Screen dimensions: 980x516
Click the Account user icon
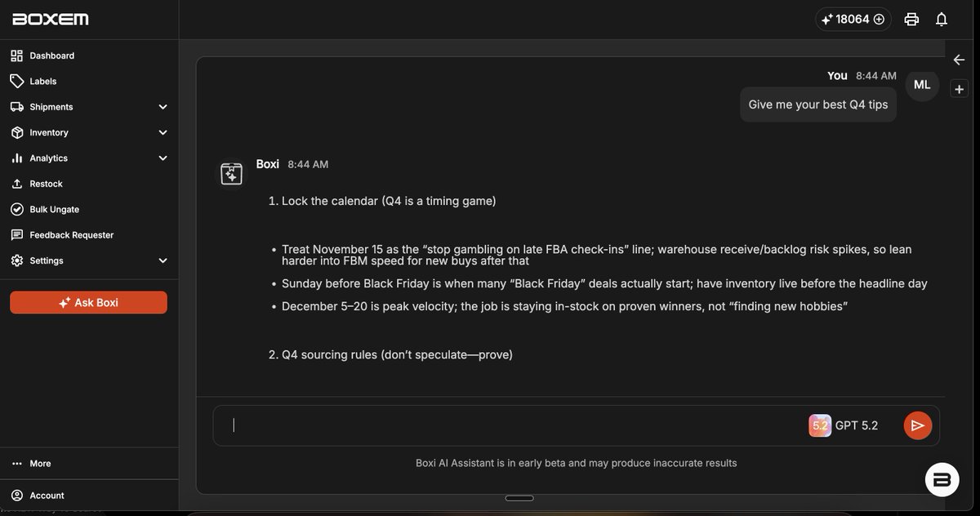coord(16,496)
